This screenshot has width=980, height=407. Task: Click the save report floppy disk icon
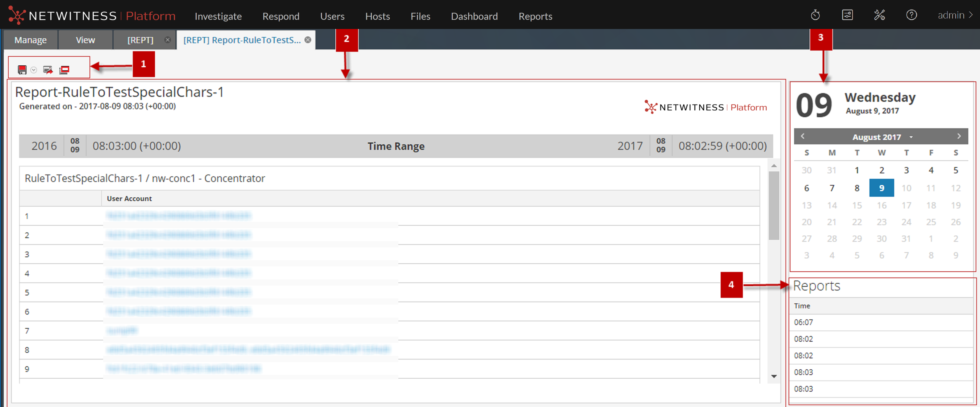(x=22, y=70)
